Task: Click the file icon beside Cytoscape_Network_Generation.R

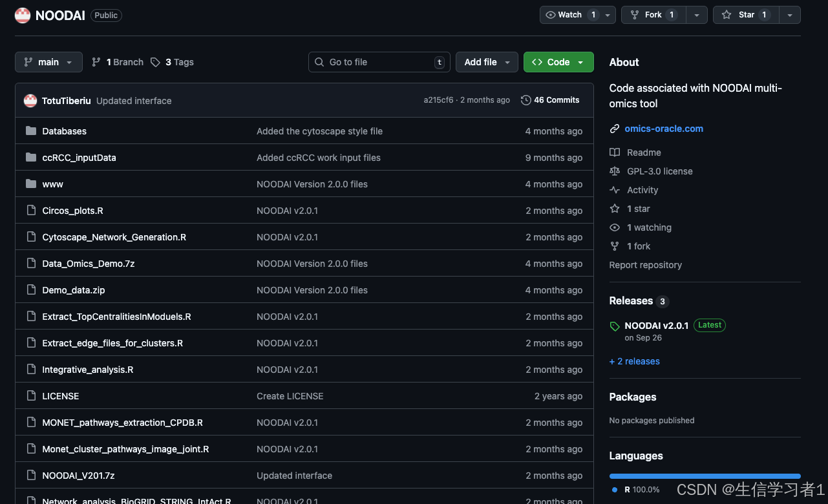Action: tap(31, 237)
